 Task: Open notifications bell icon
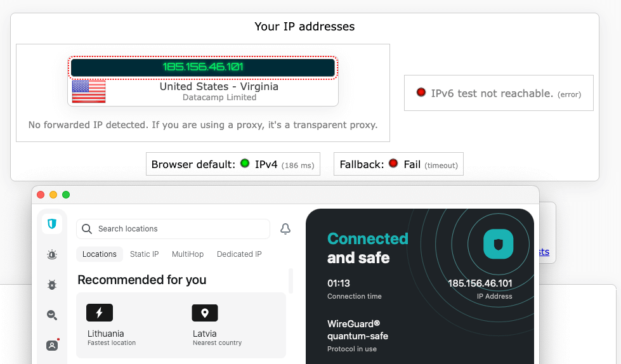pyautogui.click(x=285, y=229)
